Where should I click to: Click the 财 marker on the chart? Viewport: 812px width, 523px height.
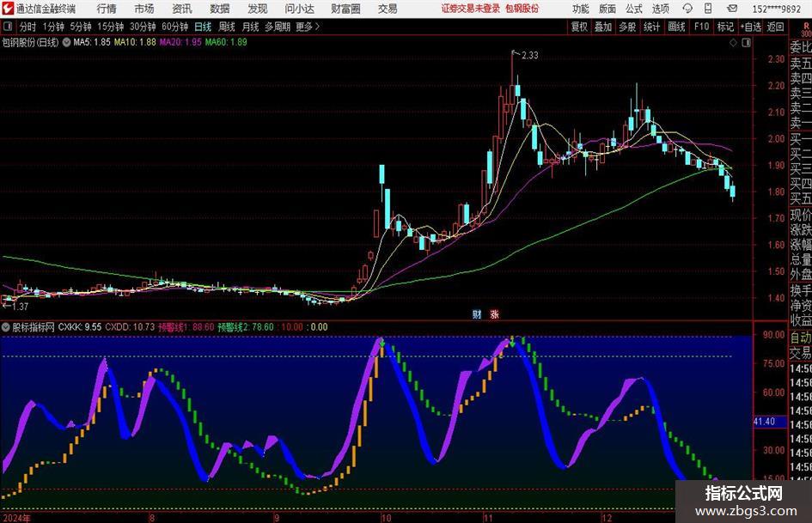point(477,313)
